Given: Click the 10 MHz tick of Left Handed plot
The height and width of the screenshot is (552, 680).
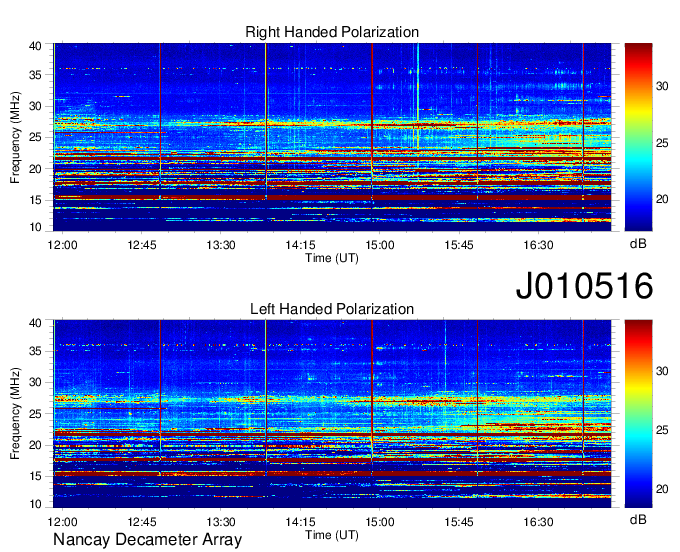Looking at the screenshot, I should 35,504.
